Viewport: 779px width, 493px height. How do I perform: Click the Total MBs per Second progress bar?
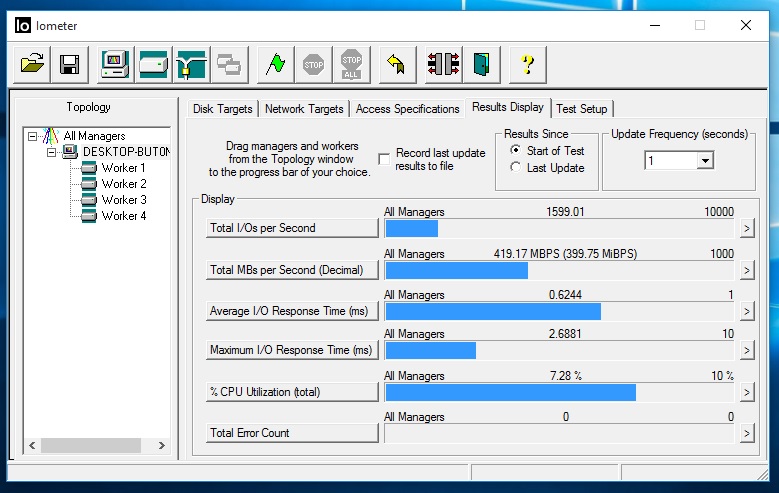[x=559, y=270]
